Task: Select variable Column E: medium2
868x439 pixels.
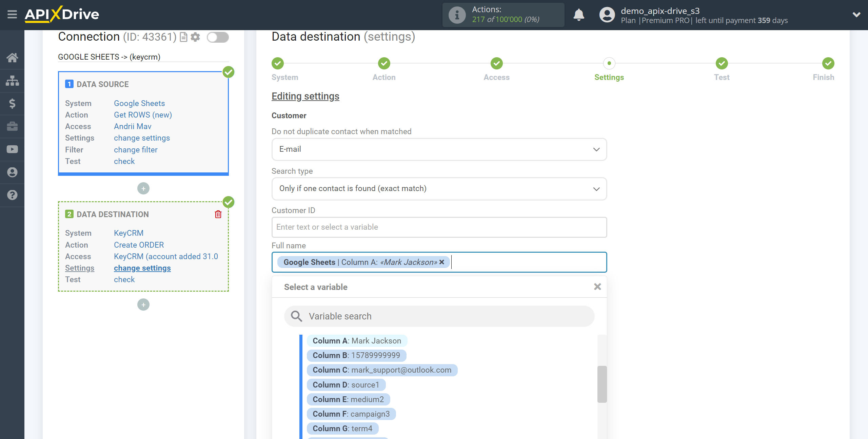Action: (x=348, y=399)
